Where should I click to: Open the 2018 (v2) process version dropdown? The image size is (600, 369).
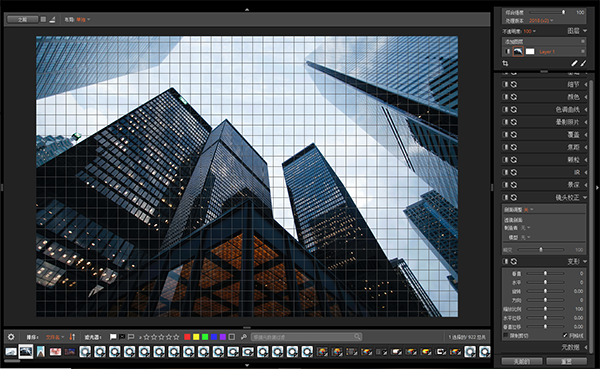(541, 21)
